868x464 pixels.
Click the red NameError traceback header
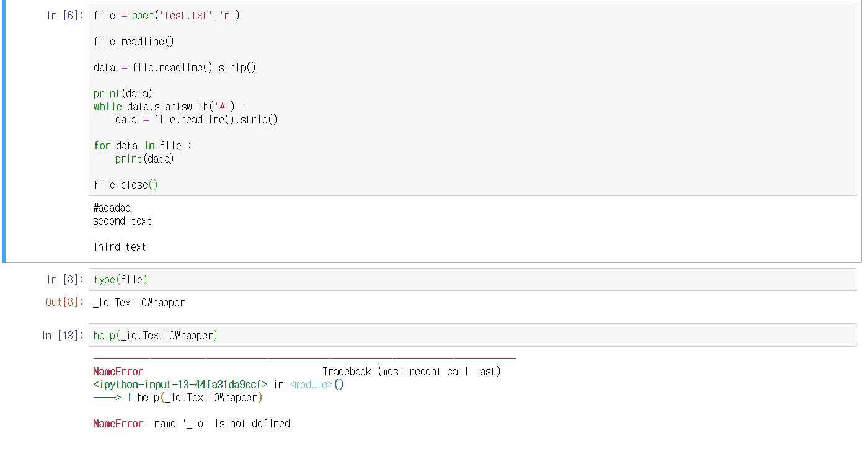pos(118,372)
